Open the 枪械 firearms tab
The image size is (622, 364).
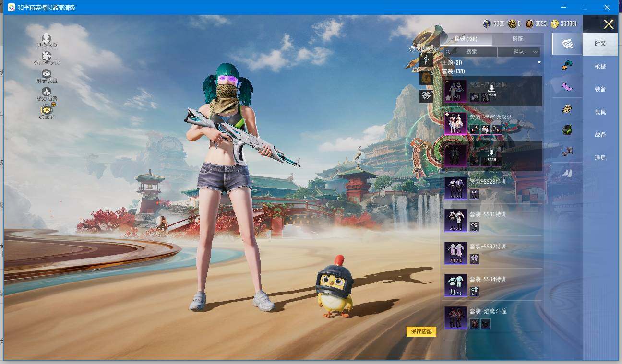[600, 67]
